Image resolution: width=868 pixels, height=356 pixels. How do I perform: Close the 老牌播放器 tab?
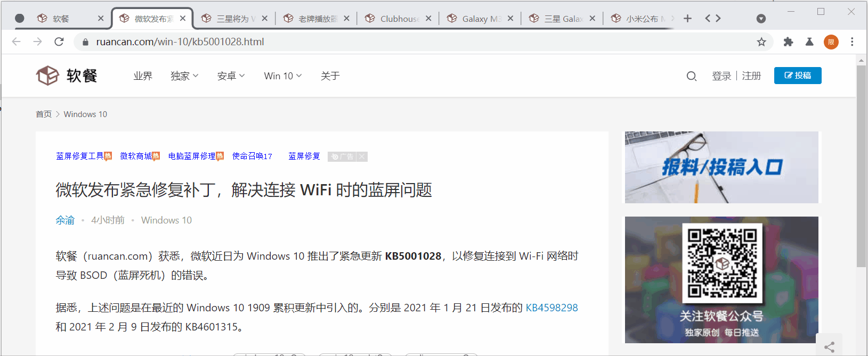tap(347, 19)
